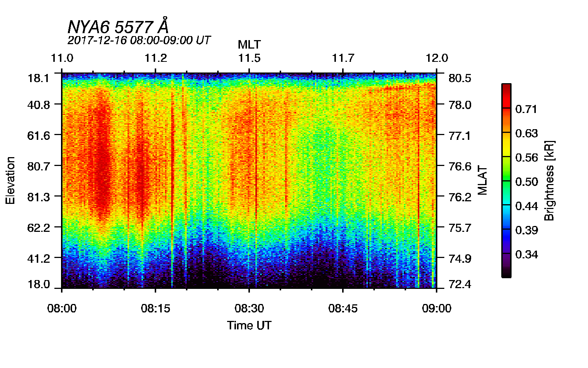
Task: Click colorbar value '0.34'
Action: (526, 255)
